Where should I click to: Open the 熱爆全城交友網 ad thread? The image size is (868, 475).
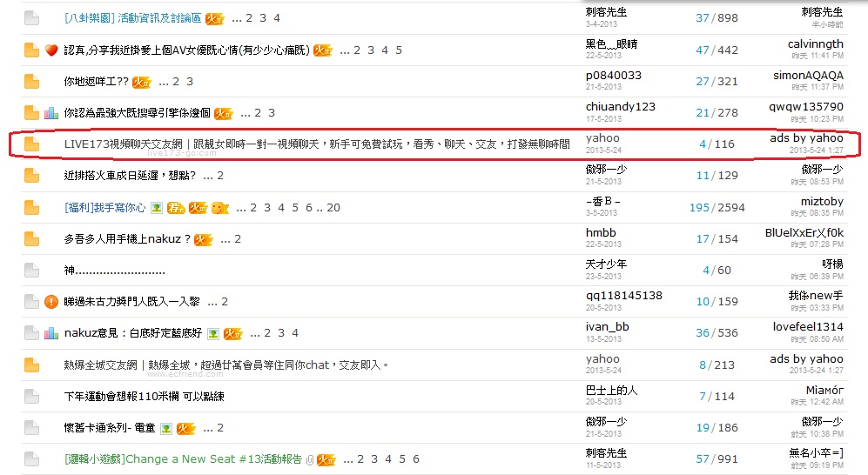coord(226,365)
